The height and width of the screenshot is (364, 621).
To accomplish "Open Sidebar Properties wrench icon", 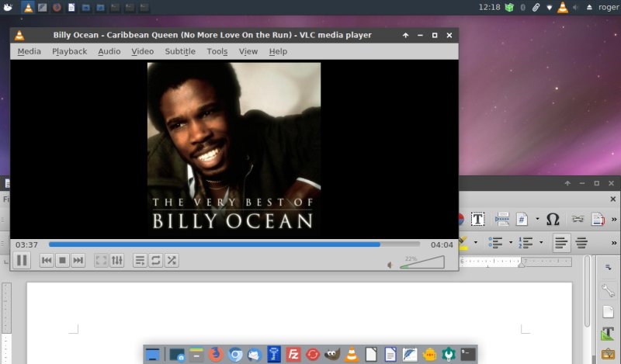I will click(608, 290).
